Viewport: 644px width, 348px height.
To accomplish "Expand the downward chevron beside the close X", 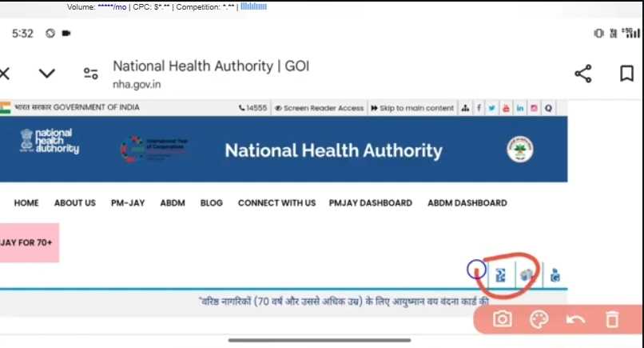I will pyautogui.click(x=47, y=74).
